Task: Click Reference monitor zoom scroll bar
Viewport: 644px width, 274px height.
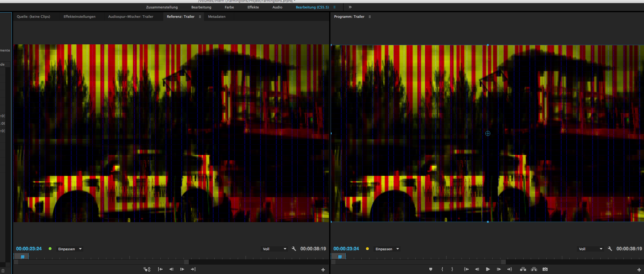Action: [x=101, y=262]
